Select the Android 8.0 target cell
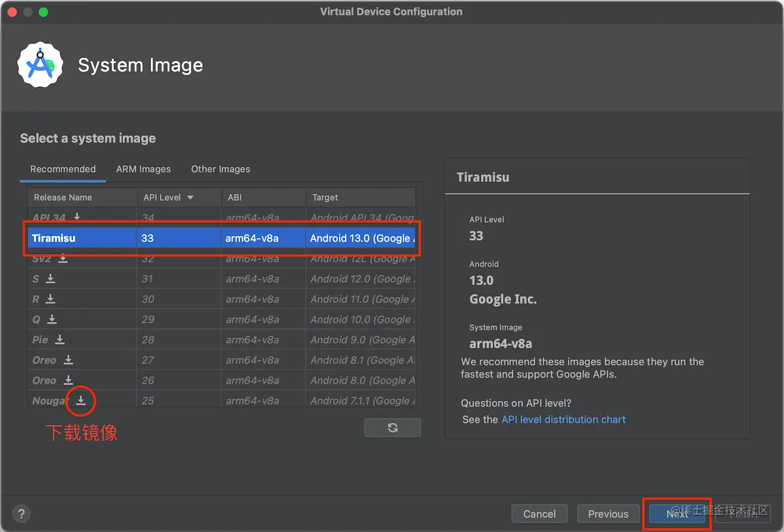Screen dimensions: 784x532 (361, 380)
